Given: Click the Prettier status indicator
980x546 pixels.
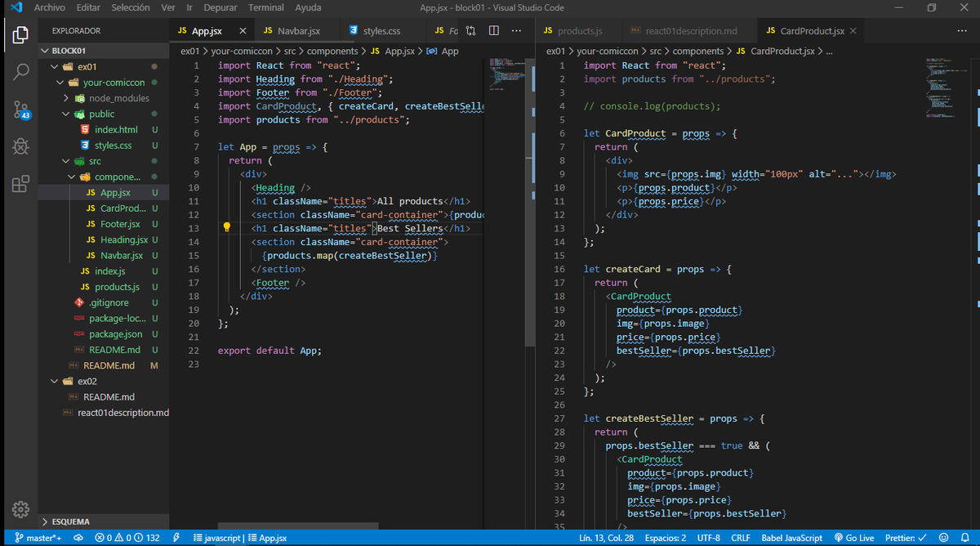Looking at the screenshot, I should pyautogui.click(x=906, y=538).
